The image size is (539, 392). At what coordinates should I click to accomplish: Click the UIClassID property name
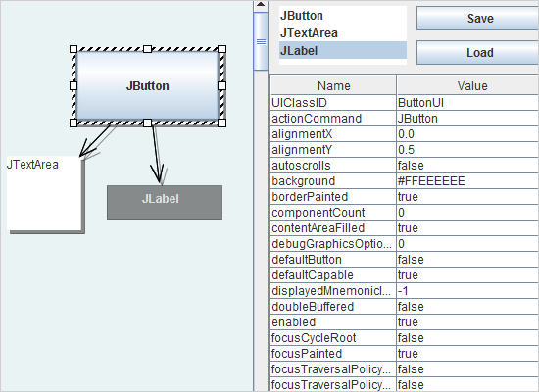(333, 103)
